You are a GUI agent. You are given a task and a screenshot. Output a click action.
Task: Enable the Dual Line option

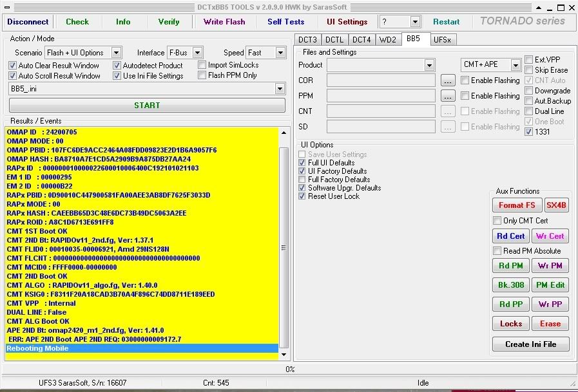point(529,111)
